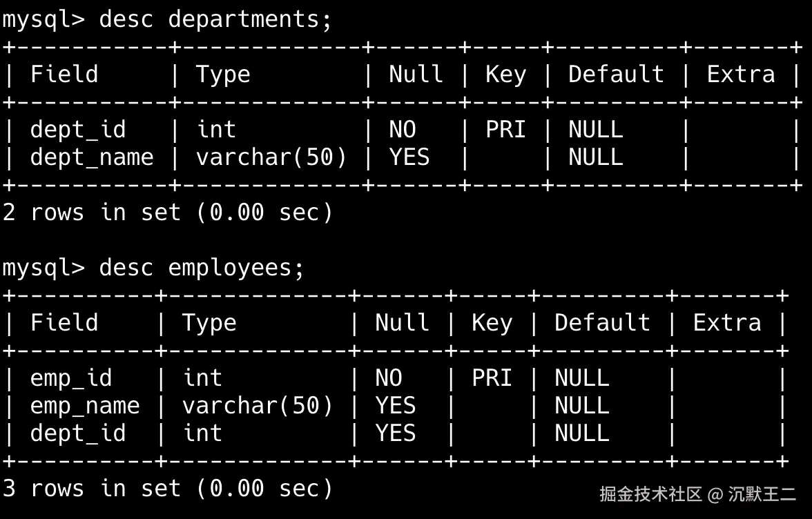Click the YES value in dept_name row
Screen dimensions: 812x519
[x=409, y=157]
